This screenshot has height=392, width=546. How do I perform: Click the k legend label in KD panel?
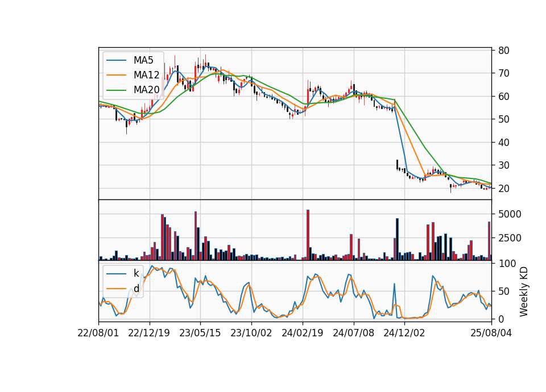[136, 273]
